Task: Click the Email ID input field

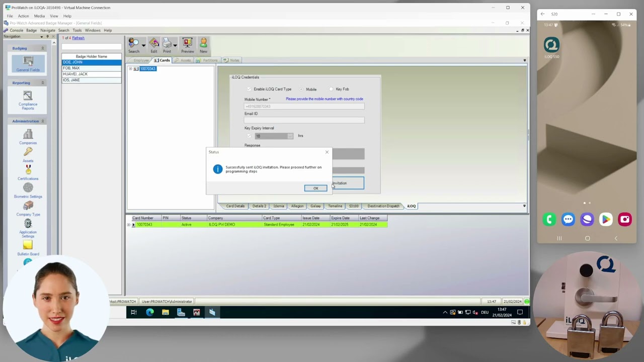Action: [304, 120]
